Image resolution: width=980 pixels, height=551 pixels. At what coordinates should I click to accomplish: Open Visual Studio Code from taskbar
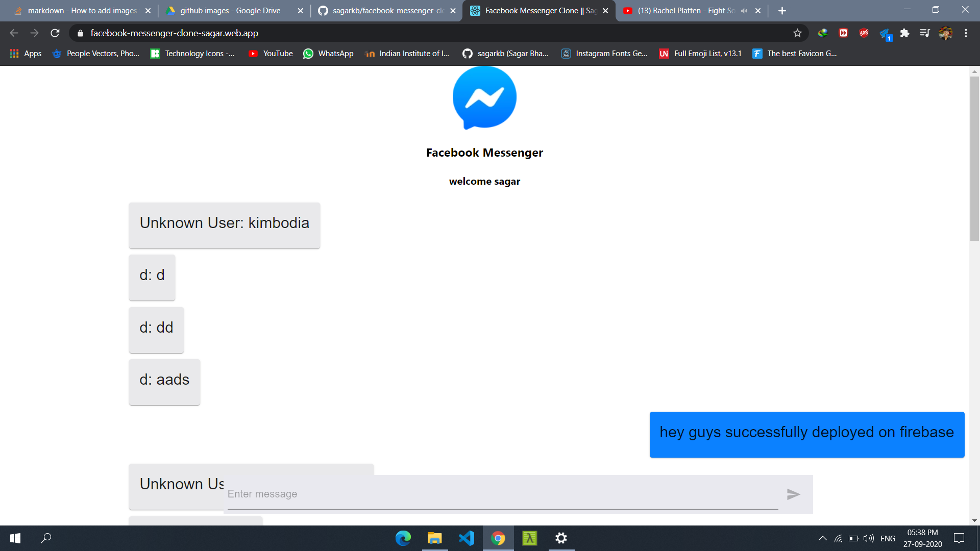pos(466,538)
